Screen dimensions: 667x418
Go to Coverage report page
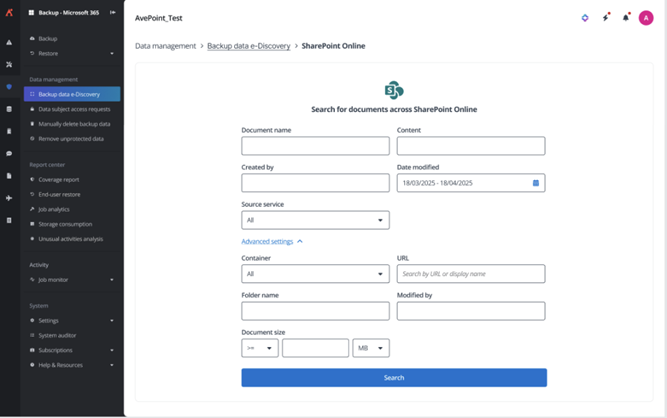pos(58,180)
